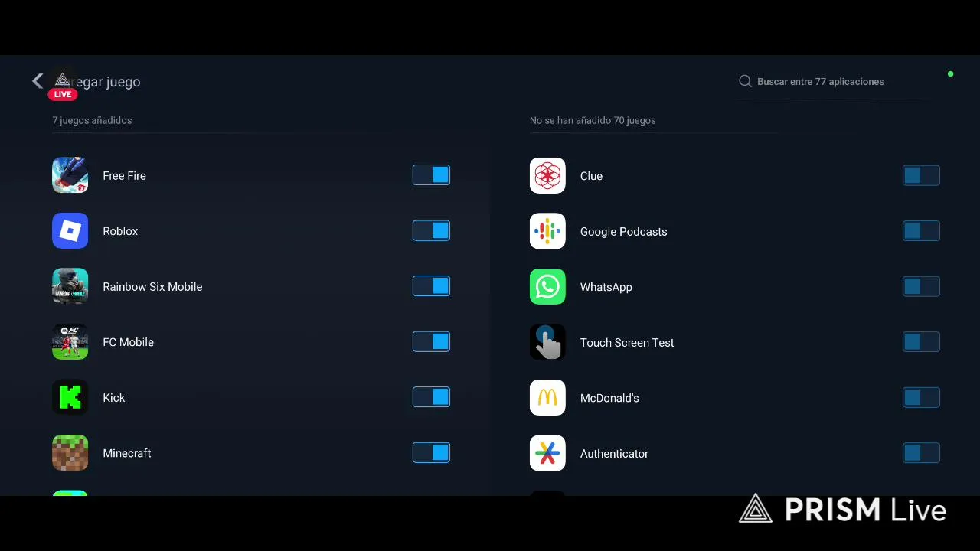This screenshot has width=980, height=551.
Task: Click the Roblox app icon
Action: pos(70,231)
